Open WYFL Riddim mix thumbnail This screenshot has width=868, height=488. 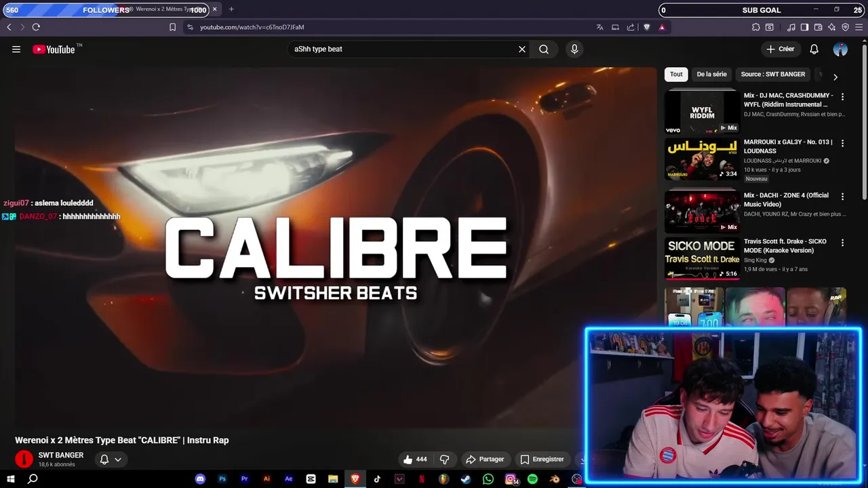pos(702,112)
